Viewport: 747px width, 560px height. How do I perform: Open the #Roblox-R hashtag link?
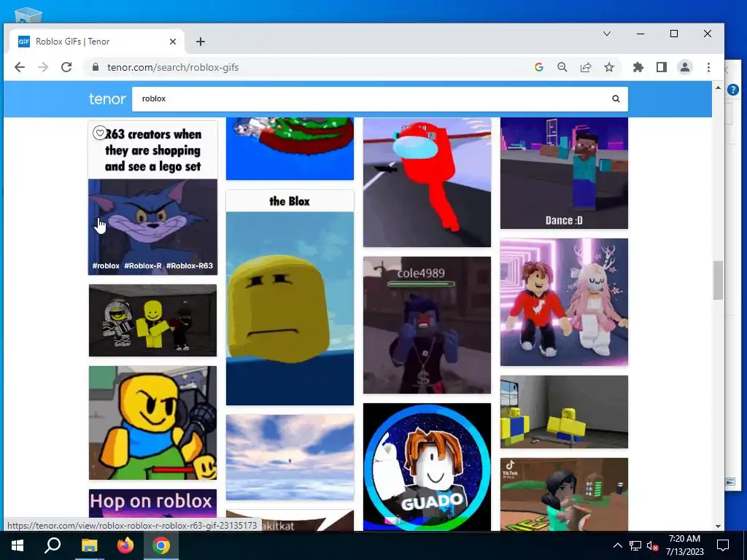[143, 265]
